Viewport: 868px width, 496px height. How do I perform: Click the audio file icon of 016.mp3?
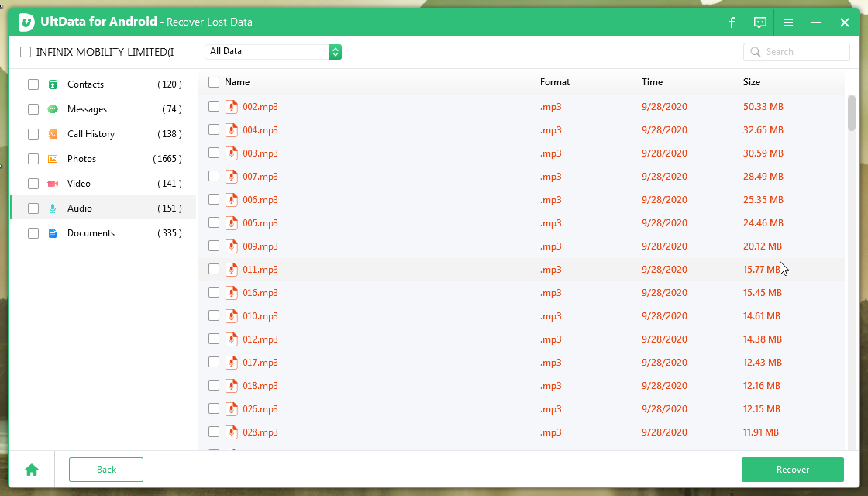coord(232,292)
